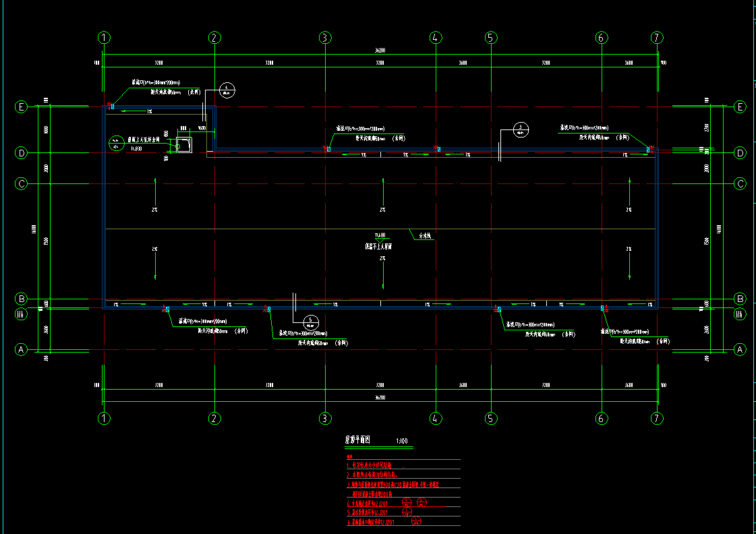Select the detail callout bubble near axis 2 top
The height and width of the screenshot is (534, 756).
pos(227,88)
